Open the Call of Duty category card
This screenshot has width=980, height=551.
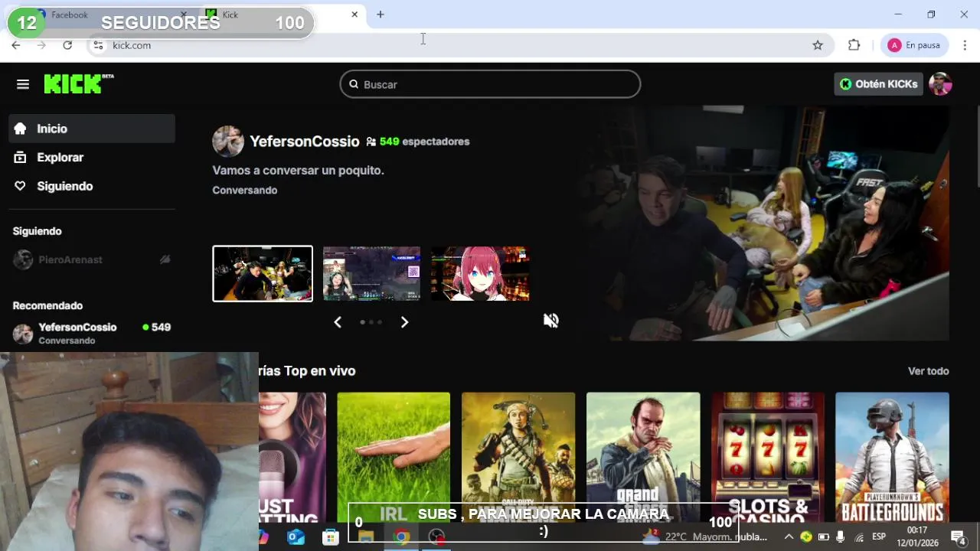point(518,458)
